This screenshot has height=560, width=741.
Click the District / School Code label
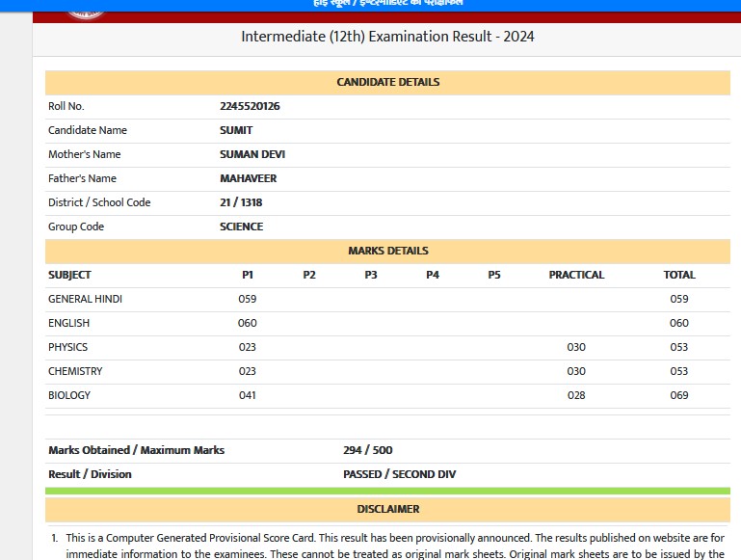pyautogui.click(x=99, y=202)
